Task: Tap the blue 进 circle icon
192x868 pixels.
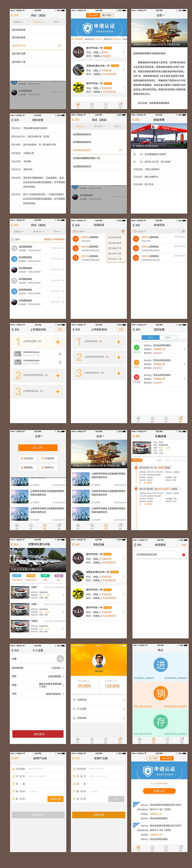Action: pos(161,664)
